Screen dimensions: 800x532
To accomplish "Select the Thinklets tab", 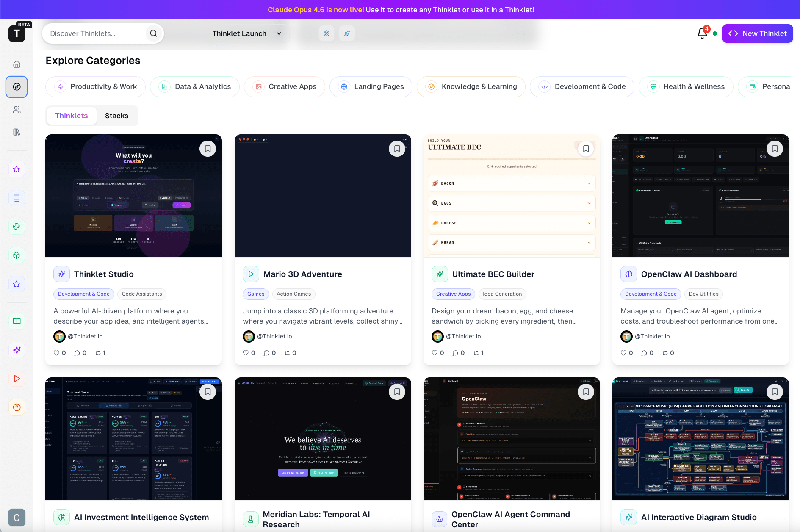I will (71, 116).
